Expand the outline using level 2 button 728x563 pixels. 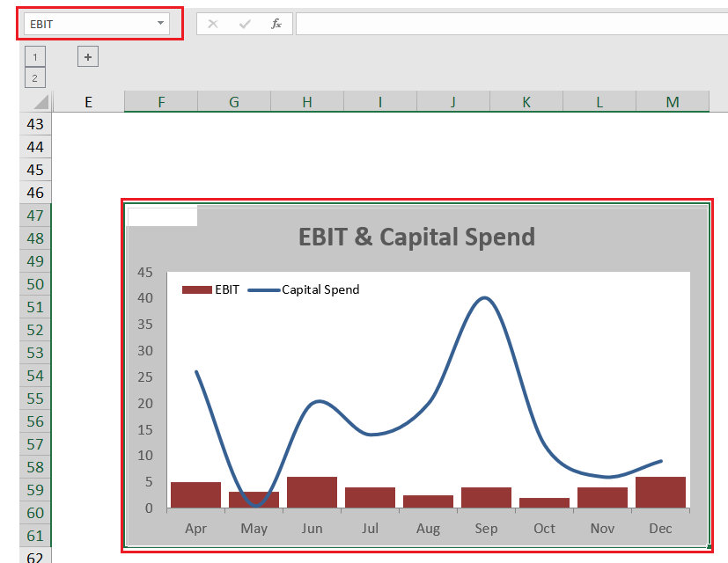pyautogui.click(x=34, y=77)
